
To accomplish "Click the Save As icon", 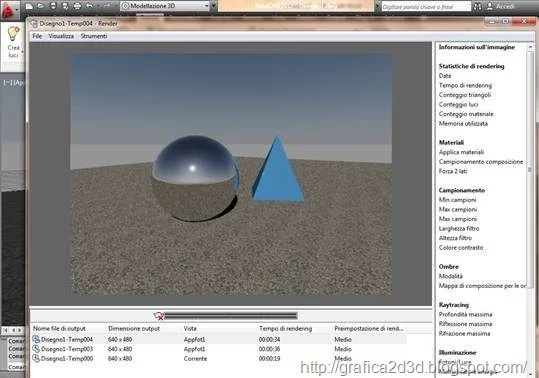I will [65, 6].
